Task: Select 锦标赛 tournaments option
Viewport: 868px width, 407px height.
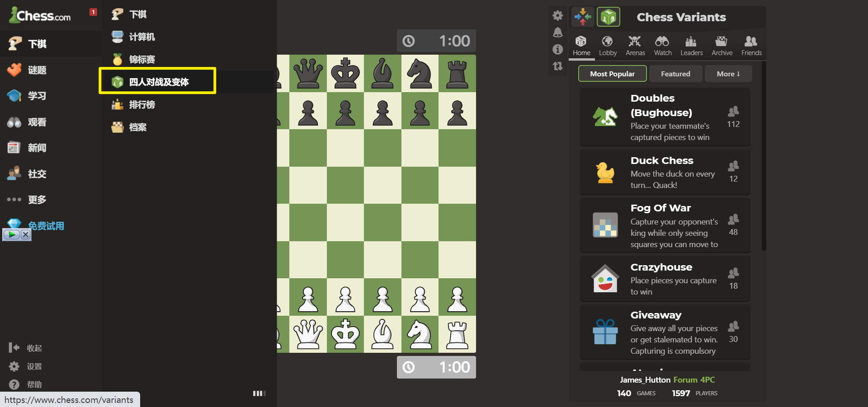Action: [133, 60]
